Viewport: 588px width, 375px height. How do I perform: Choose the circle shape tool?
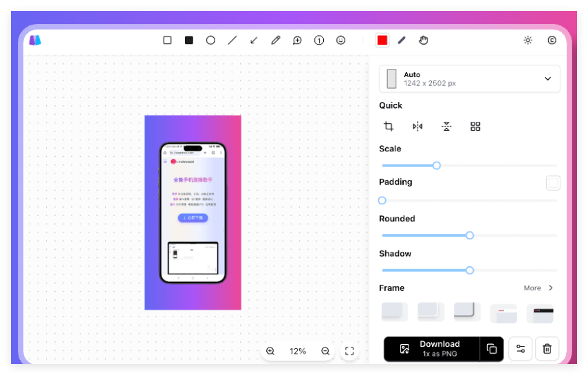[x=210, y=40]
